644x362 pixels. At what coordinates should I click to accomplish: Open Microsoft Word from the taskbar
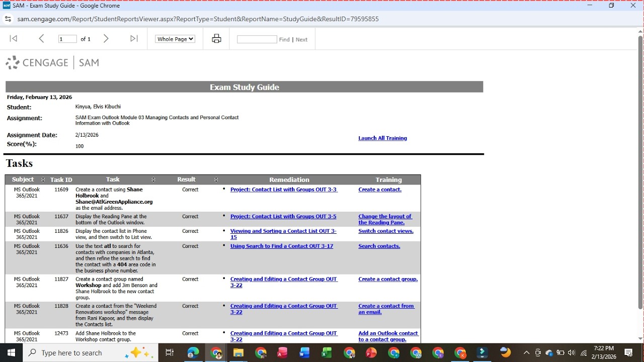[304, 353]
